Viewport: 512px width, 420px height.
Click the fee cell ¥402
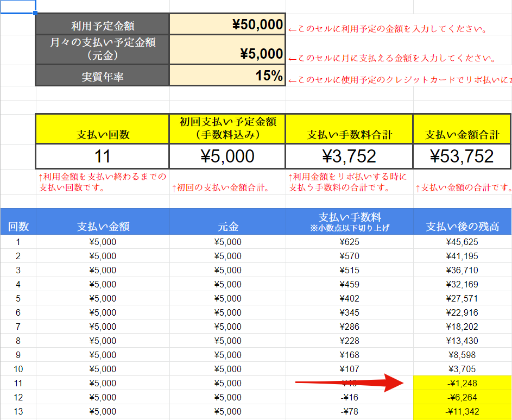click(350, 298)
